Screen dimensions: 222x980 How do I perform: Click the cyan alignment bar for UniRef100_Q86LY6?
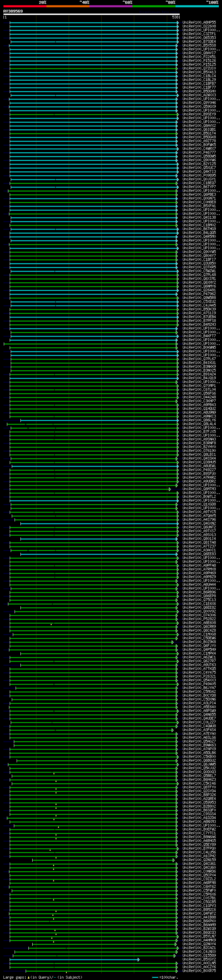coord(100,420)
